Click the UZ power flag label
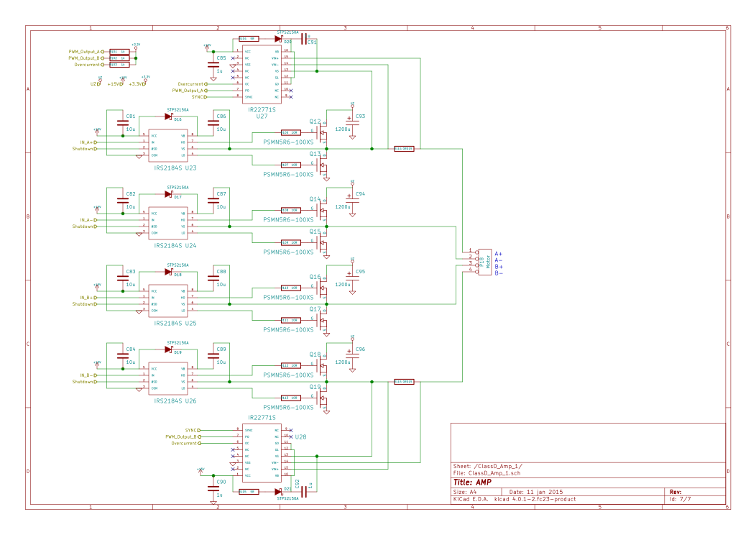The image size is (756, 535). pyautogui.click(x=95, y=84)
